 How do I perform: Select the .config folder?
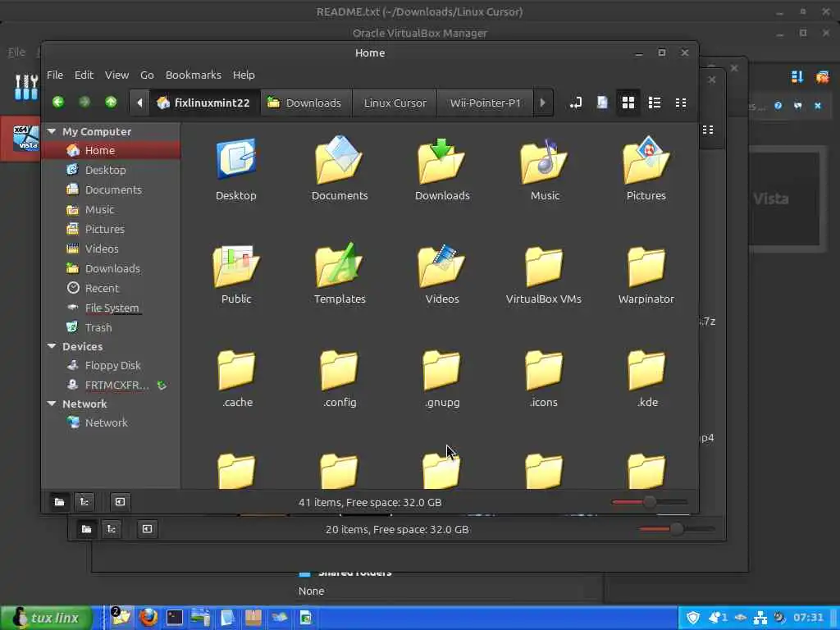339,377
